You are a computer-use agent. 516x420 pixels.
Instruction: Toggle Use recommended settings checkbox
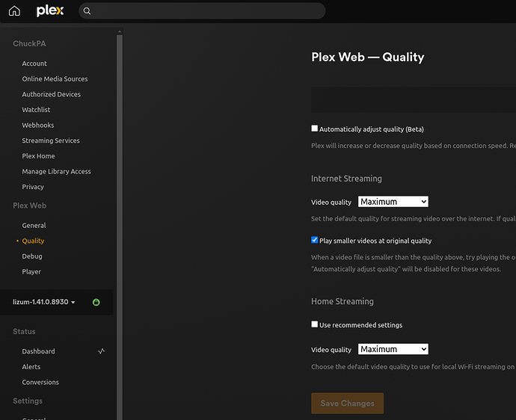click(x=315, y=325)
